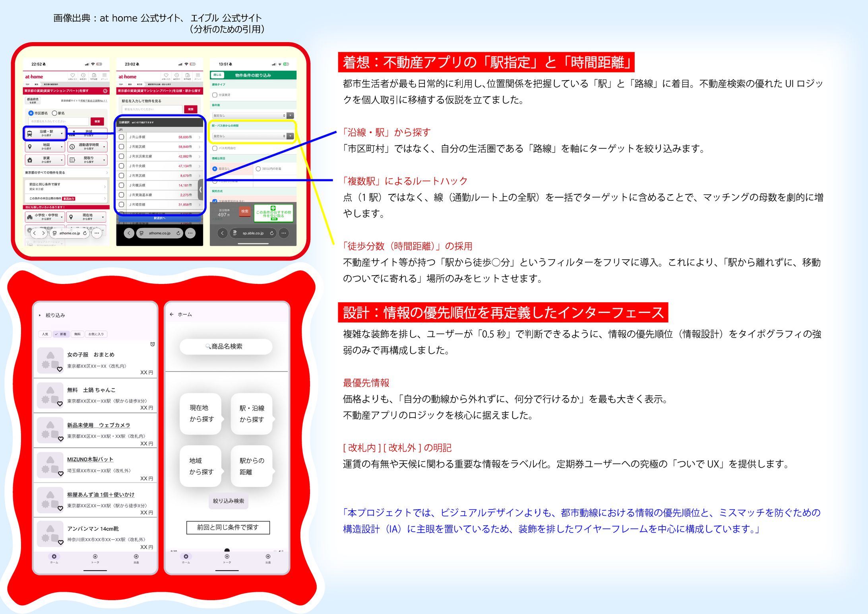This screenshot has height=614, width=868.
Task: Select the 無料 filter chip
Action: pos(77,334)
